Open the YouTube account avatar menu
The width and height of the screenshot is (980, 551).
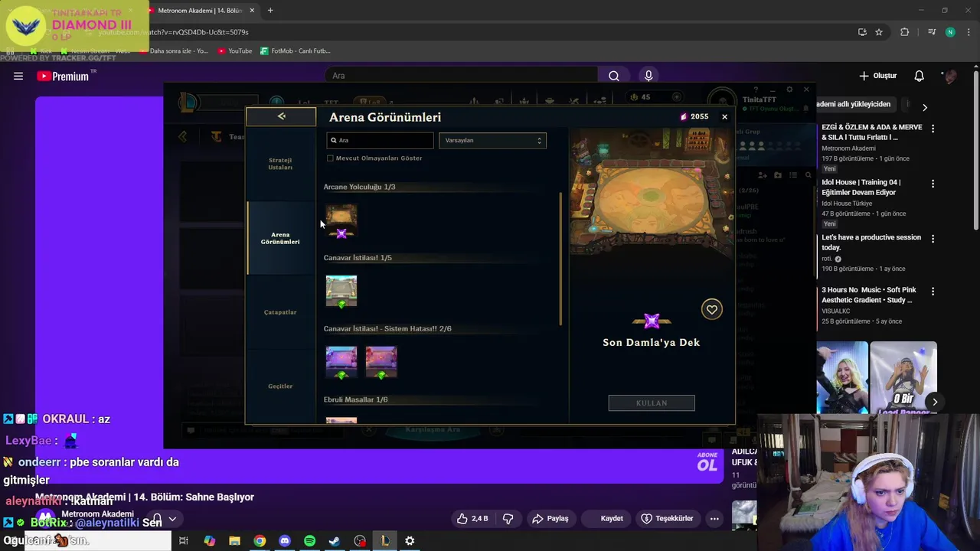click(950, 76)
